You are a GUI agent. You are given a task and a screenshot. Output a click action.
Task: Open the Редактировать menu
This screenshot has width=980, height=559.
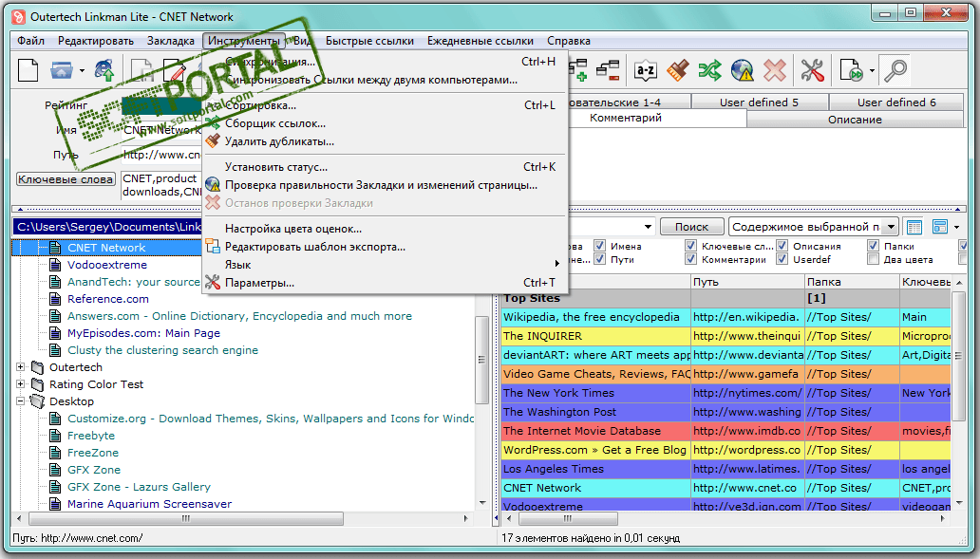[x=96, y=41]
